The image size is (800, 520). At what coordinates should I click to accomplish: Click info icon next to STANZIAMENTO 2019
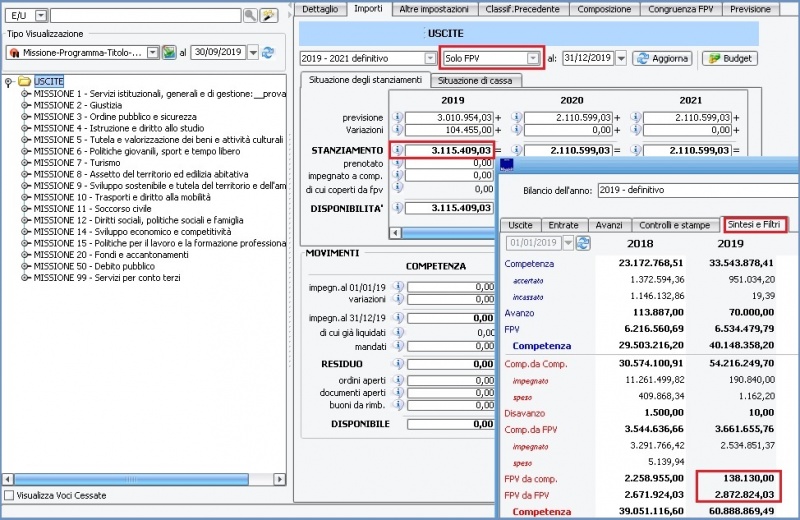pyautogui.click(x=397, y=150)
